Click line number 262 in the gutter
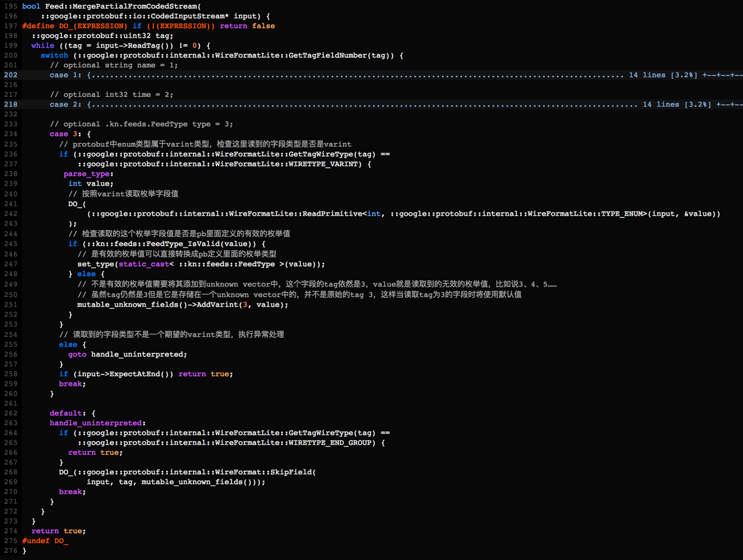Image resolution: width=743 pixels, height=560 pixels. coord(11,413)
